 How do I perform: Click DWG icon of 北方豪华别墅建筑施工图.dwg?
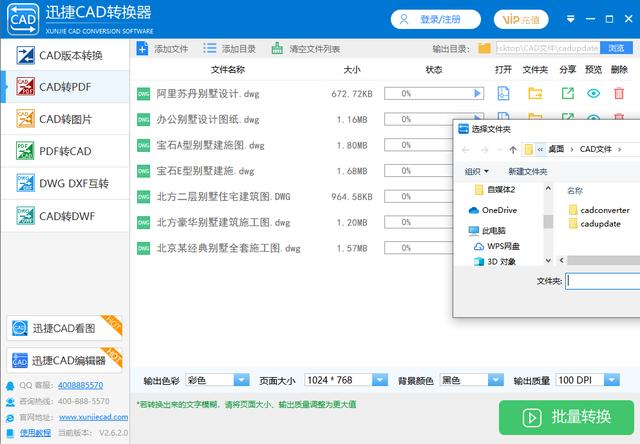(x=143, y=222)
